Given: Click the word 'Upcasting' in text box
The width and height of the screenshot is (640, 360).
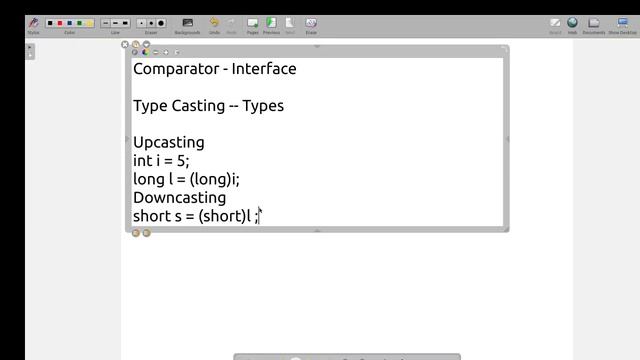Looking at the screenshot, I should pos(169,143).
